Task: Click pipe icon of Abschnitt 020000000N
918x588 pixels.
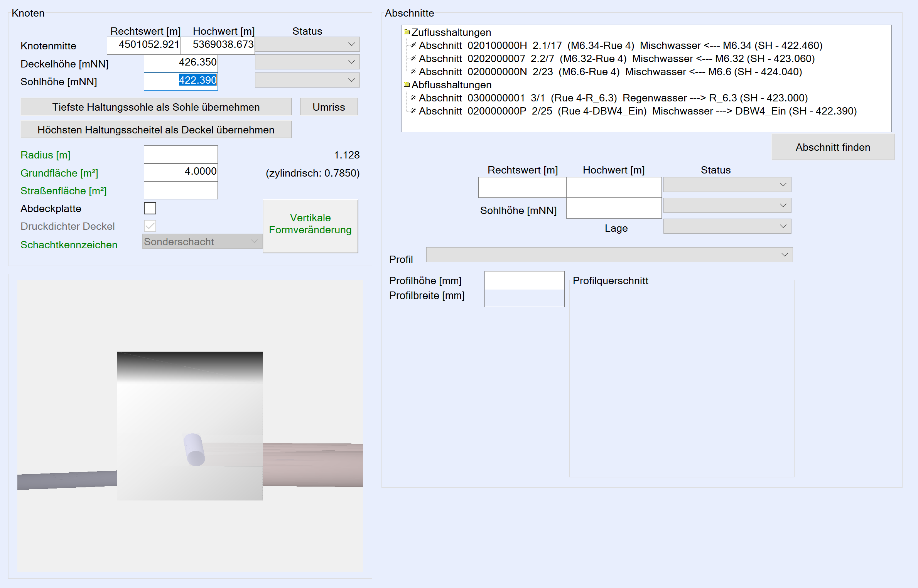Action: coord(413,71)
